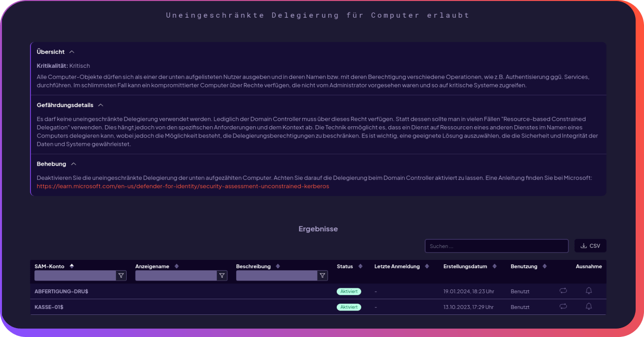Sort by Anzeigename column arrow

click(177, 266)
